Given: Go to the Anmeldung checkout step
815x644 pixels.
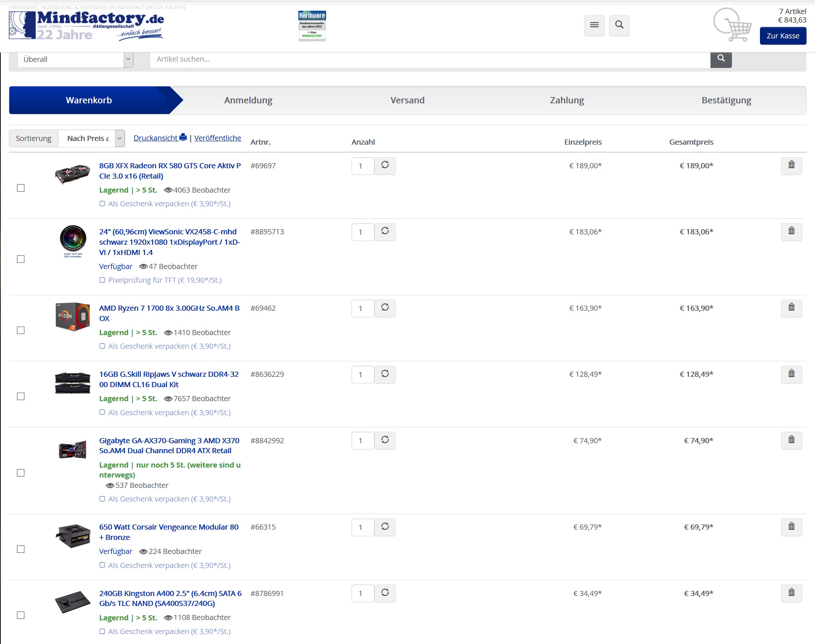Looking at the screenshot, I should 248,100.
